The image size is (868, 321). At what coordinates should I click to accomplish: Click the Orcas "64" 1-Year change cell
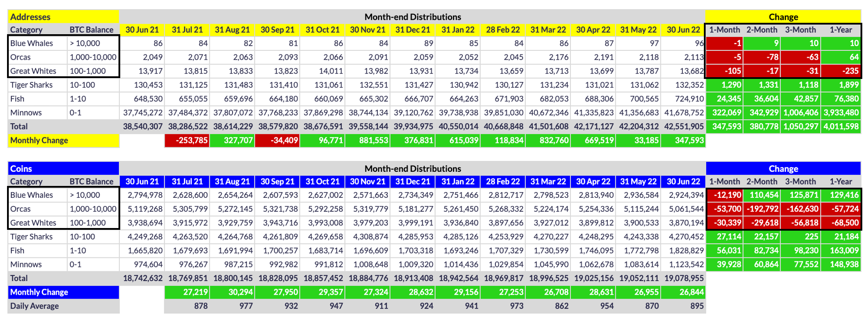[x=841, y=57]
